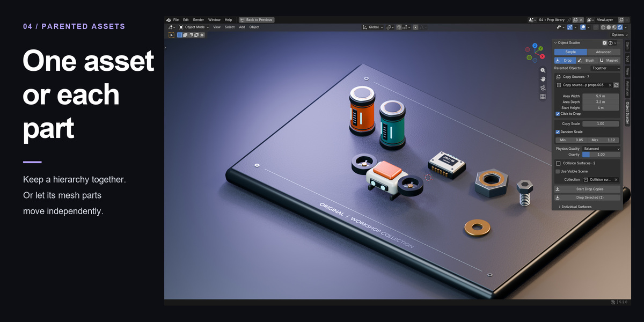Uncheck Click to Drop checkbox
Screen dimensions: 644x322
558,114
